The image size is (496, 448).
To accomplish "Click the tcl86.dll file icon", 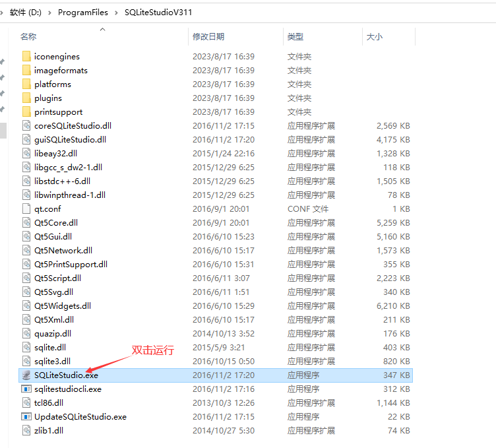I will click(x=26, y=402).
